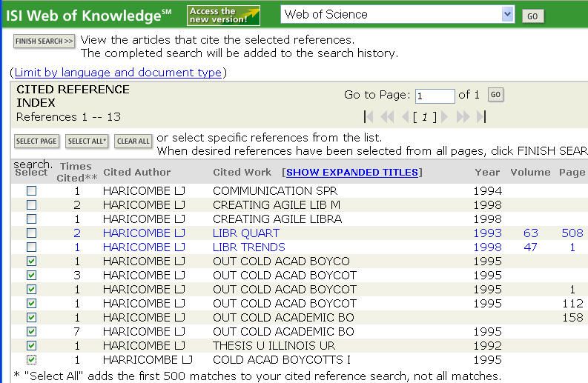Viewport: 588px width, 383px height.
Task: Open 'Limit by language and document type' link
Action: (118, 72)
